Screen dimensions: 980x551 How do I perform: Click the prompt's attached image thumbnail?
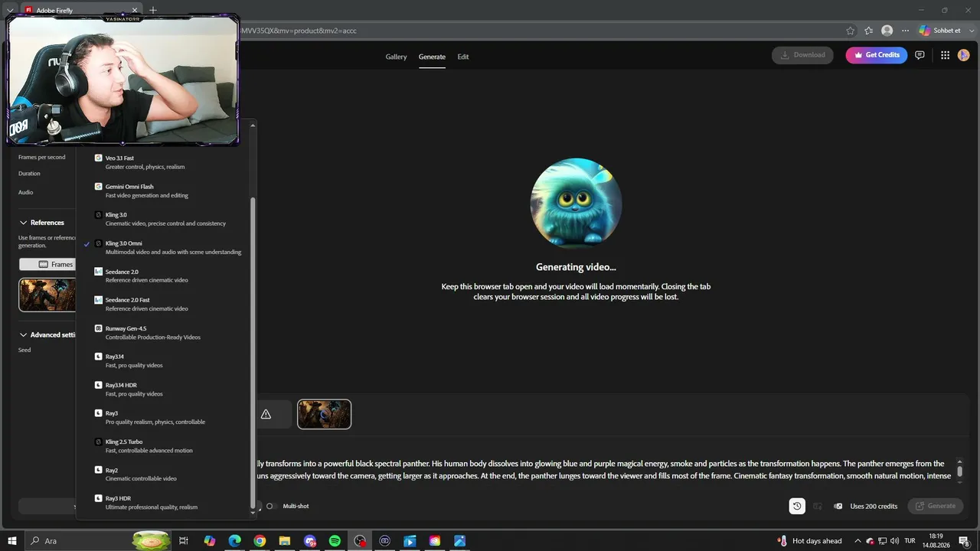(x=324, y=414)
